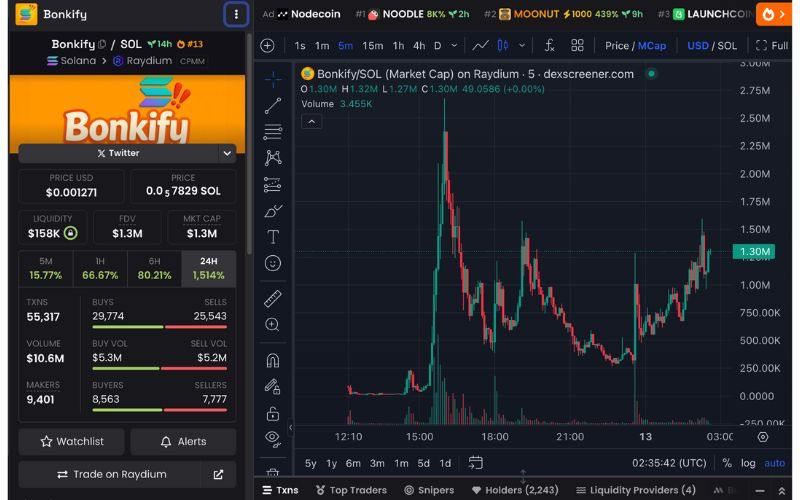Select the 24H stats period
Screen dimensions: 800x500
208,268
